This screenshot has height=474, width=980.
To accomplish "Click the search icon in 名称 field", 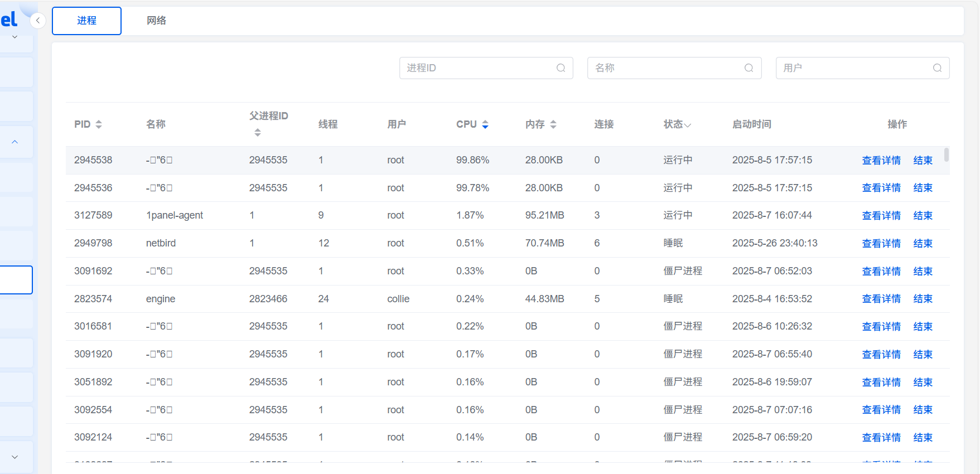I will [749, 68].
